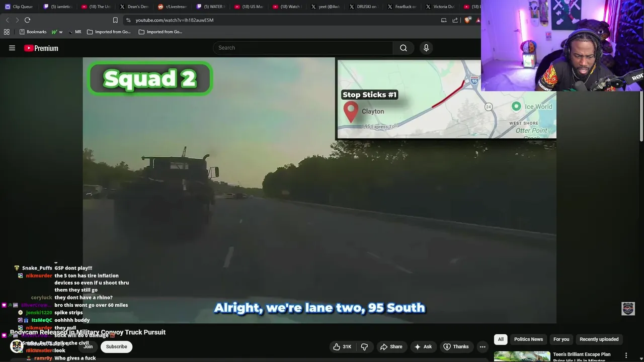Open Brave Shields lion icon
This screenshot has height=362, width=644.
tap(467, 20)
